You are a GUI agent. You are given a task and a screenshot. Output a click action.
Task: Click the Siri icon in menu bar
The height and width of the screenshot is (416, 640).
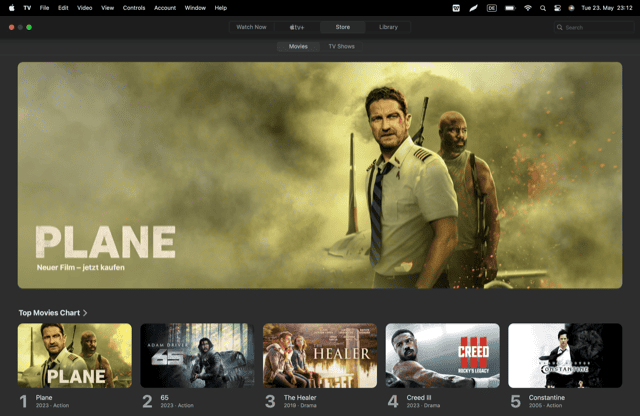[x=571, y=7]
